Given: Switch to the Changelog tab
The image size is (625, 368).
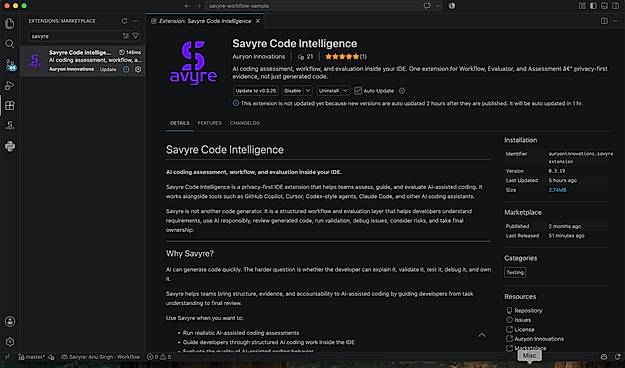Looking at the screenshot, I should (x=245, y=123).
